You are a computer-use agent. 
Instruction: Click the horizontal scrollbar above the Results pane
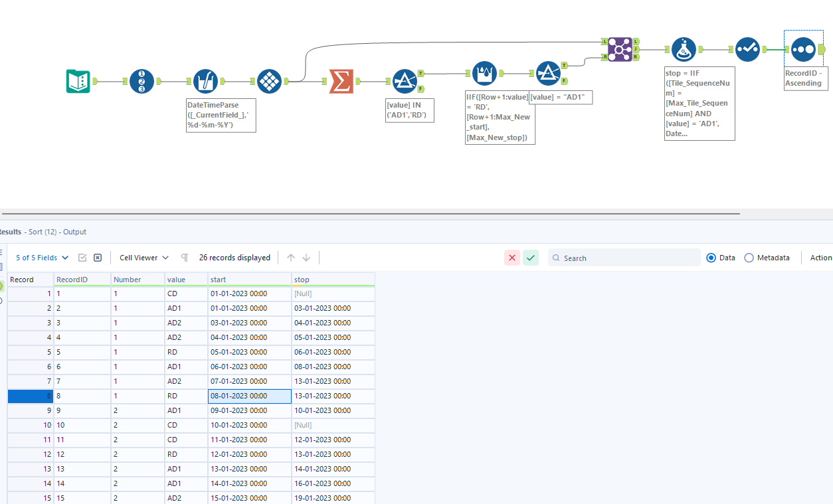tap(372, 214)
